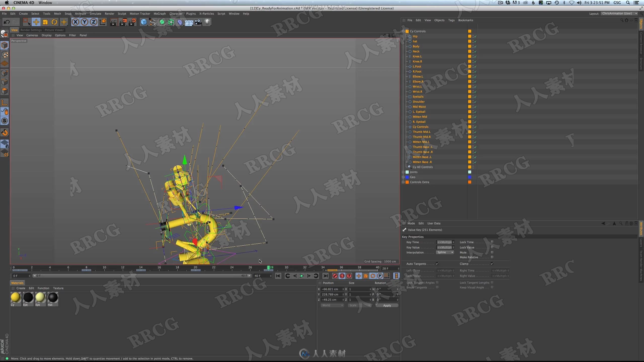Click the Undo arrow icon
Viewport: 644px width, 362px height.
7,22
